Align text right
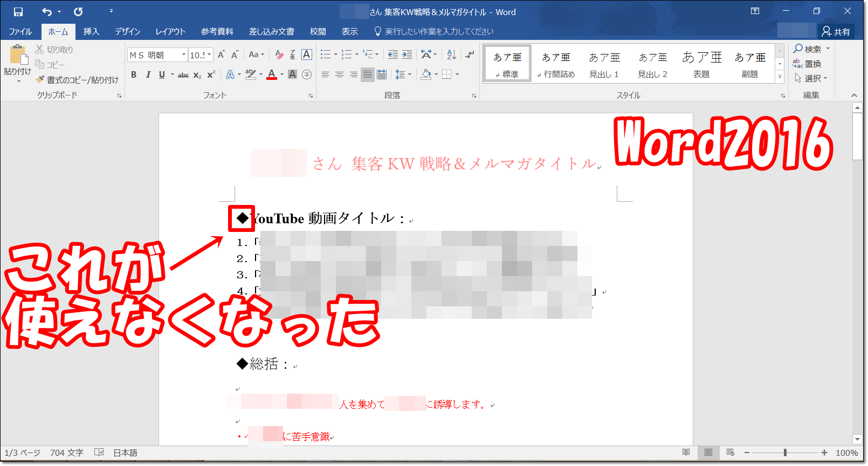This screenshot has width=868, height=466. 354,75
